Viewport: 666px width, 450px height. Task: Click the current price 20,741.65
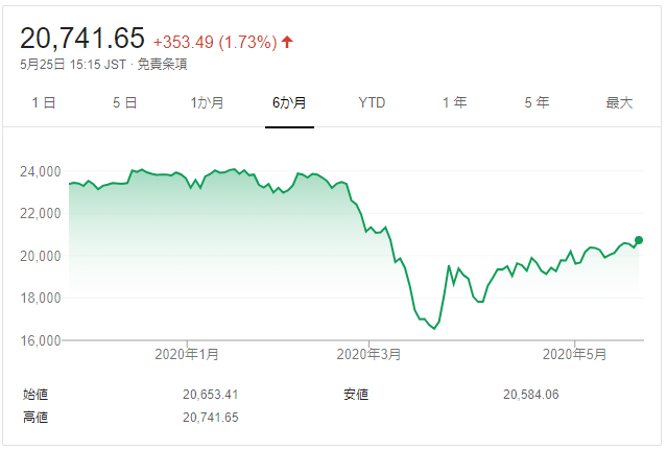click(82, 38)
